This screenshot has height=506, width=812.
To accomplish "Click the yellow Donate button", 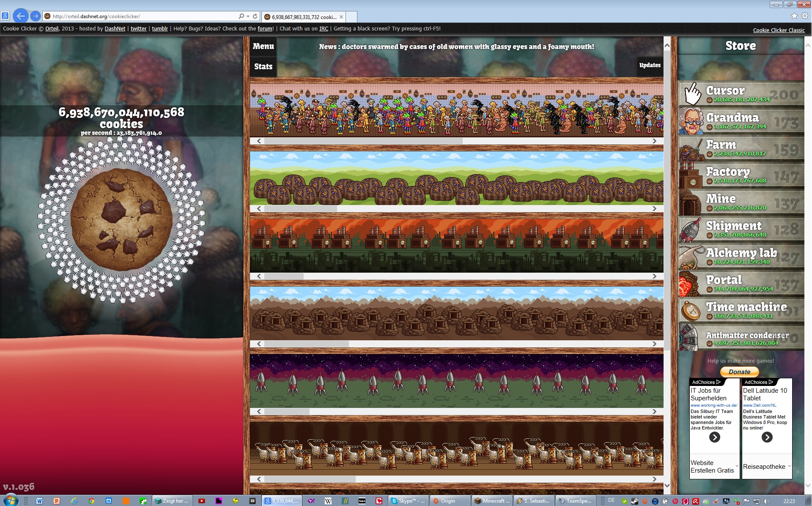I will [739, 372].
